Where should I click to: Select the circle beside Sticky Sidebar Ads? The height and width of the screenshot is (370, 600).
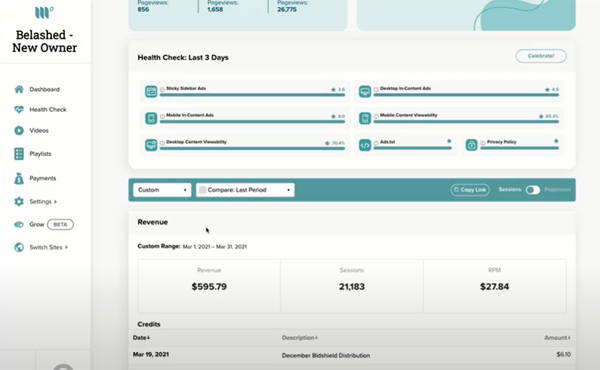[162, 90]
